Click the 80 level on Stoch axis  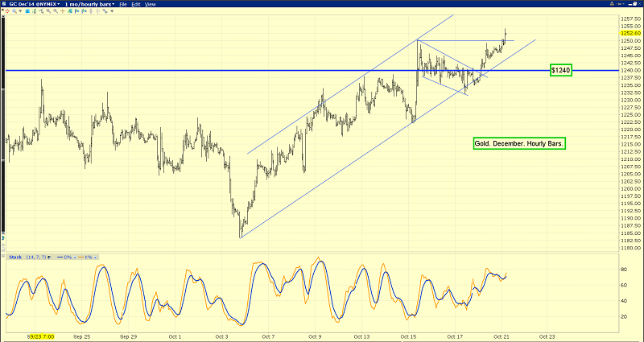[625, 269]
